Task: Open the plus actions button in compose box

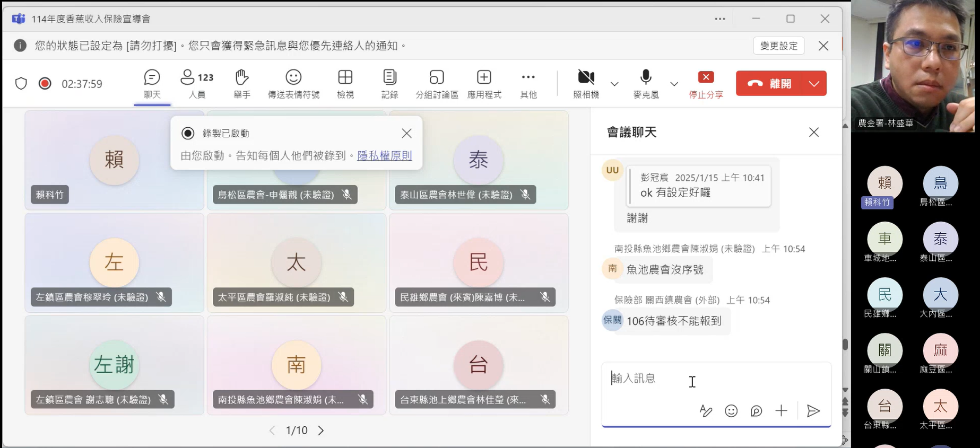Action: click(781, 411)
